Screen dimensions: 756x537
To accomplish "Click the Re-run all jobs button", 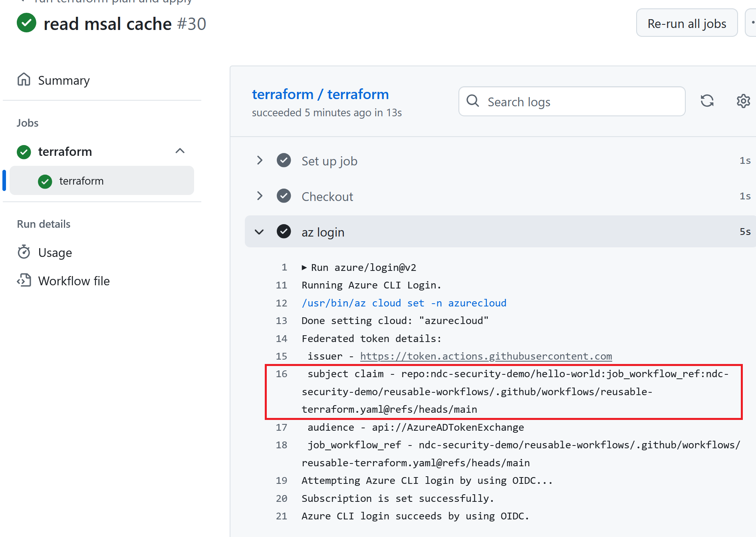I will click(x=687, y=23).
